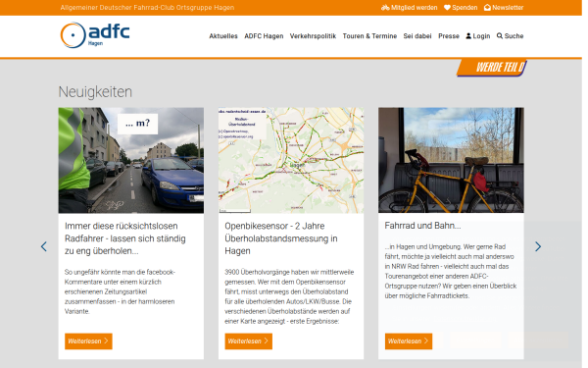The image size is (588, 368).
Task: Click the chevron inside Radfahrer article's Weiterlesen button
Action: (x=106, y=341)
